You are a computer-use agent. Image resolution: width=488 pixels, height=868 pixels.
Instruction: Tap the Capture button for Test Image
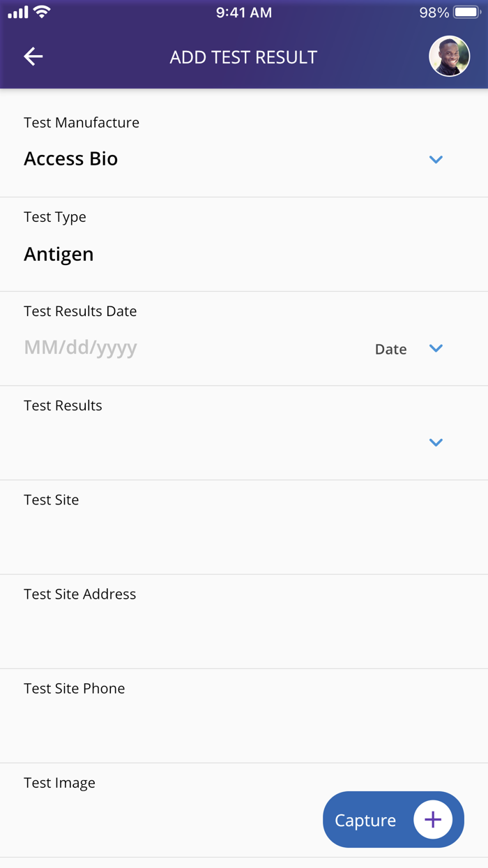pyautogui.click(x=392, y=819)
